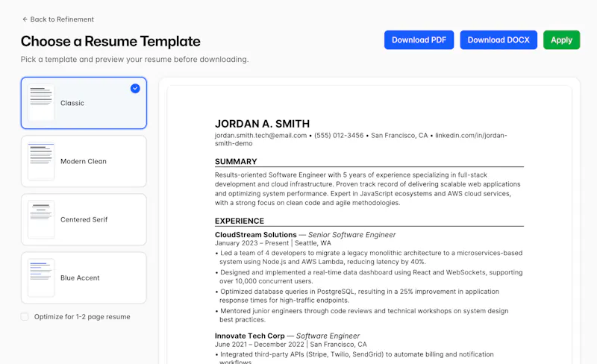This screenshot has width=597, height=364.
Task: Click the Classic template thumbnail
Action: pos(41,102)
